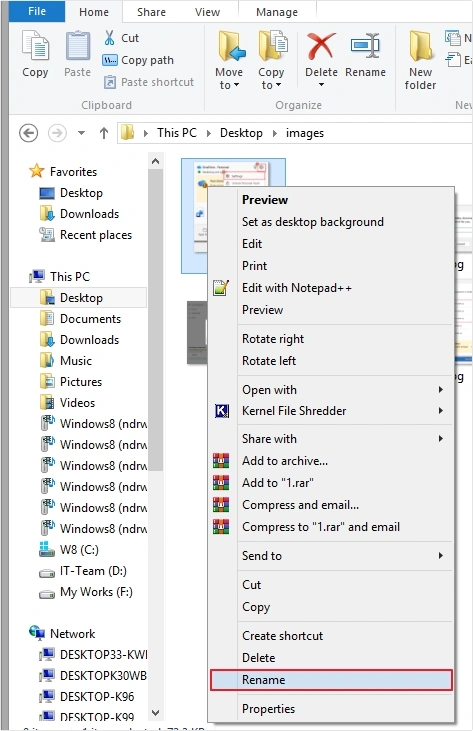Viewport: 473px width, 731px height.
Task: Choose Compress and email... option
Action: [x=331, y=504]
